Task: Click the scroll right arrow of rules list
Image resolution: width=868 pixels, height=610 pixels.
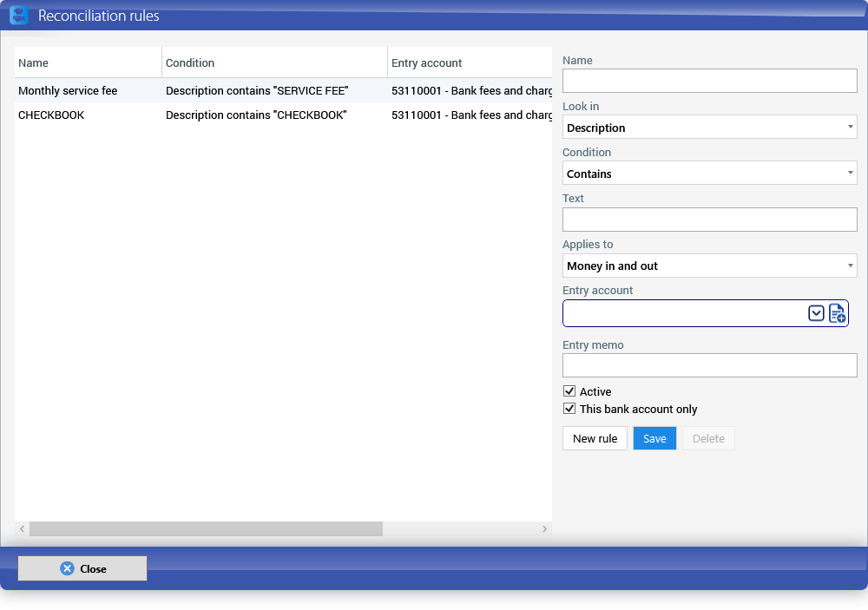Action: pos(545,528)
